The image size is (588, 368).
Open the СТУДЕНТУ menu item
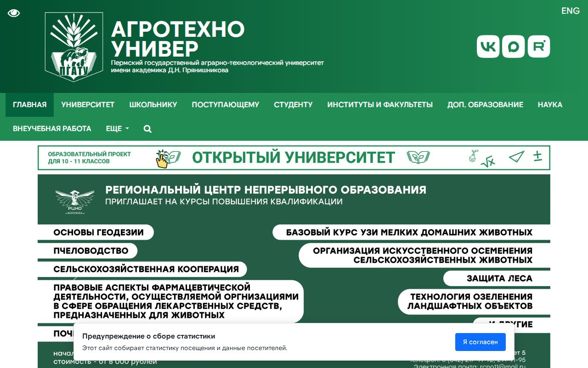(x=293, y=105)
